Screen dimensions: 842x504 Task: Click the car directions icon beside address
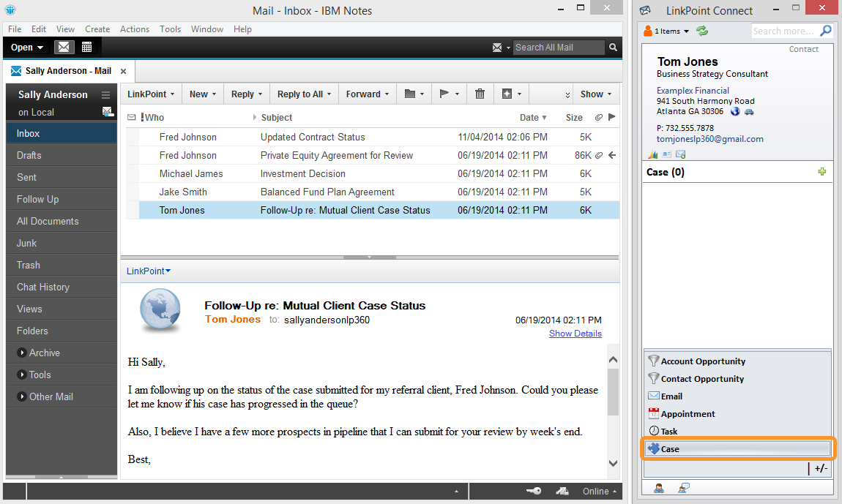coord(748,112)
